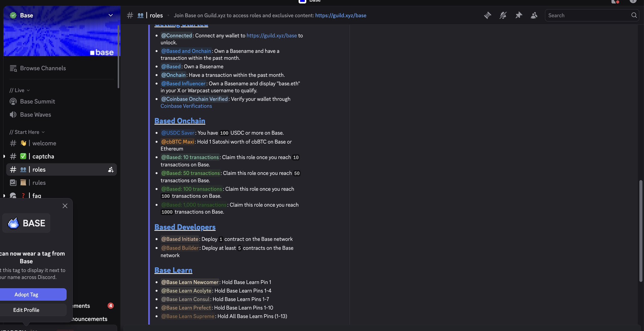Click the message area vertical scrollbar

point(641,231)
